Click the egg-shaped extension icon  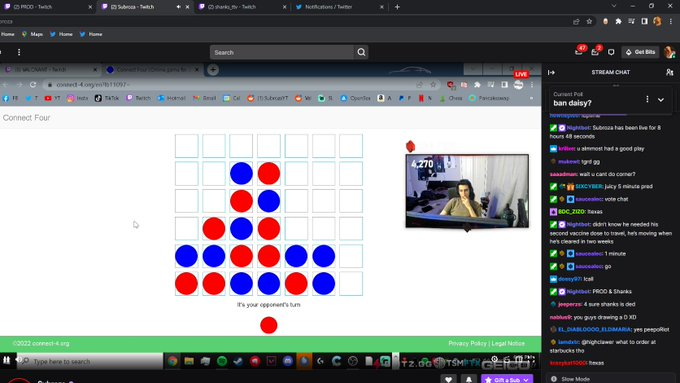coord(605,21)
